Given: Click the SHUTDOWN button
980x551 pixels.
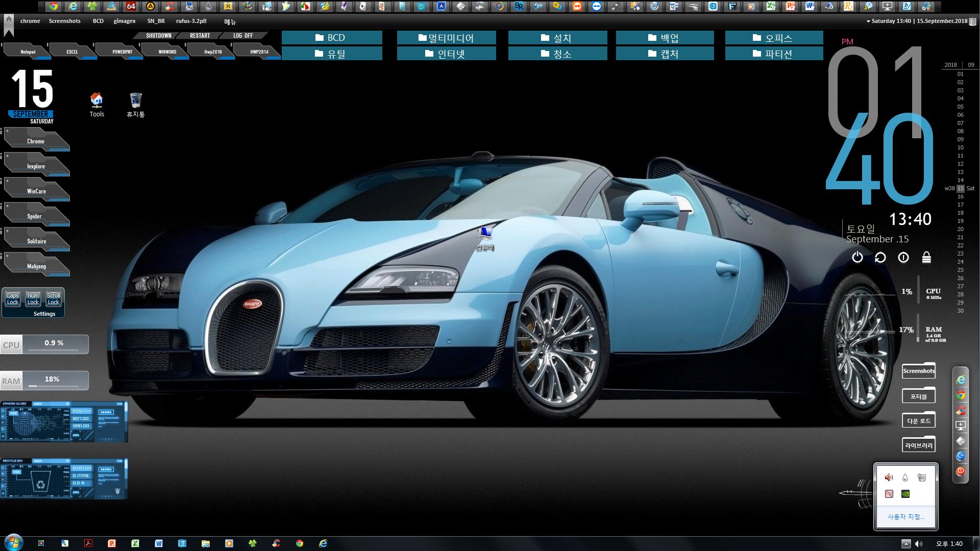Looking at the screenshot, I should 158,36.
